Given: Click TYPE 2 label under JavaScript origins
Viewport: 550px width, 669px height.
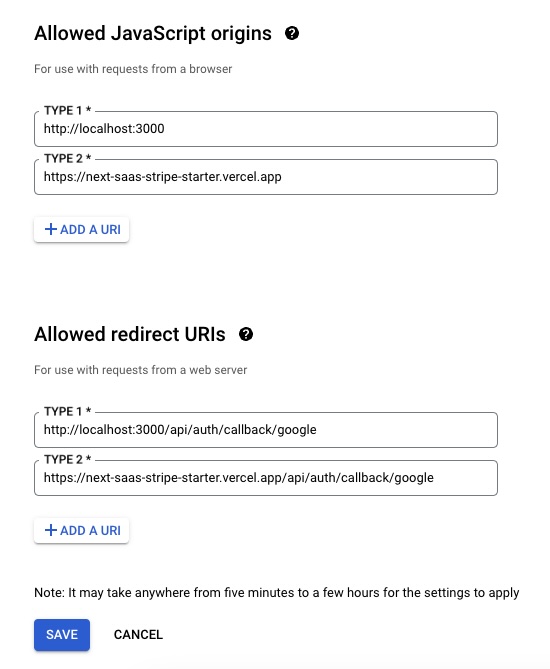Looking at the screenshot, I should point(67,159).
